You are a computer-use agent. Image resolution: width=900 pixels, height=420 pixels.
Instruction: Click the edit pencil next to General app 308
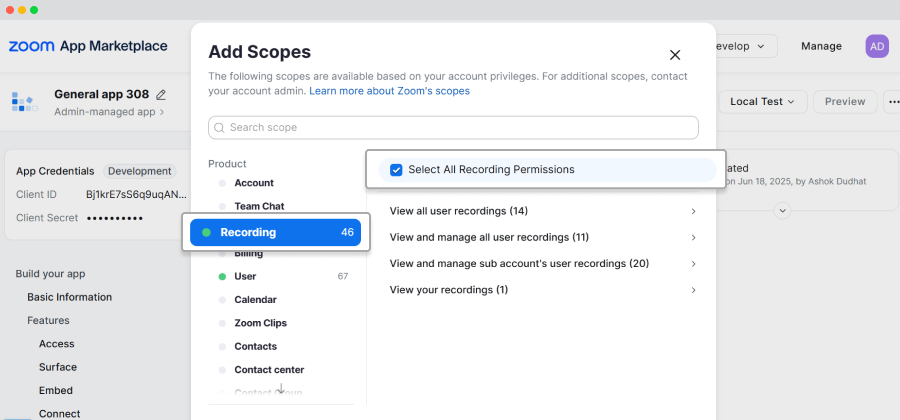pos(161,95)
